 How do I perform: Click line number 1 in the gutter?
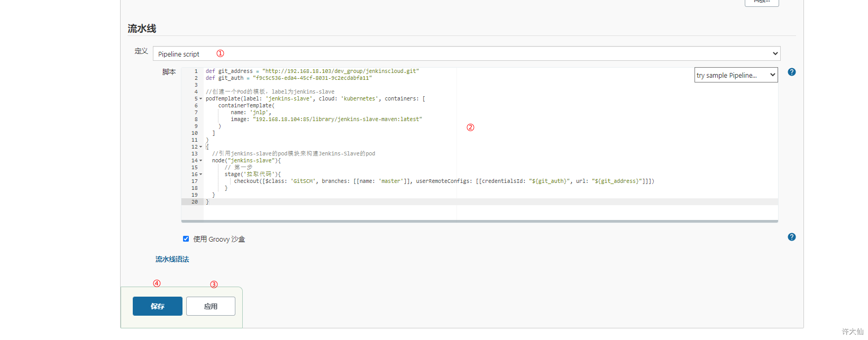[196, 71]
